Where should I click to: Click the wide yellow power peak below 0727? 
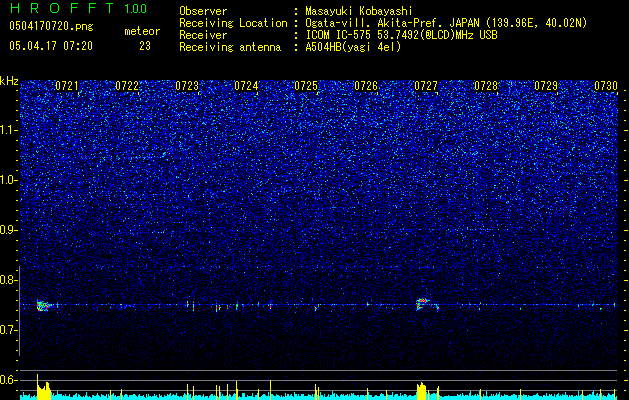pyautogui.click(x=422, y=391)
